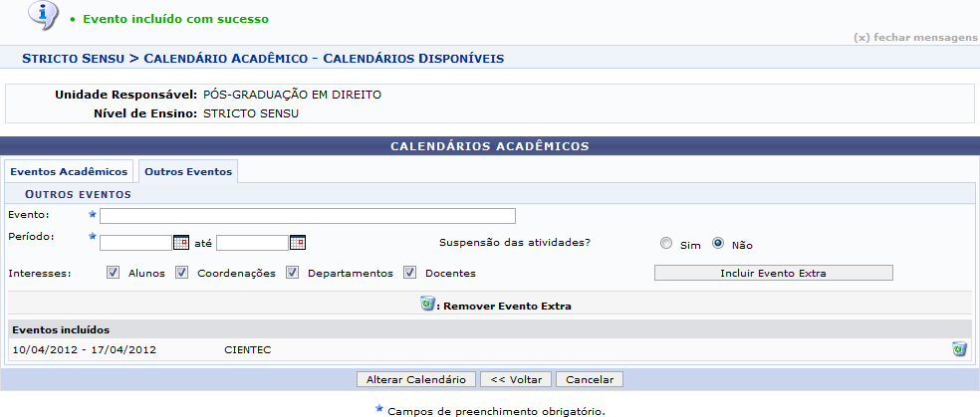Open the end date calendar picker
This screenshot has width=980, height=417.
click(x=297, y=242)
